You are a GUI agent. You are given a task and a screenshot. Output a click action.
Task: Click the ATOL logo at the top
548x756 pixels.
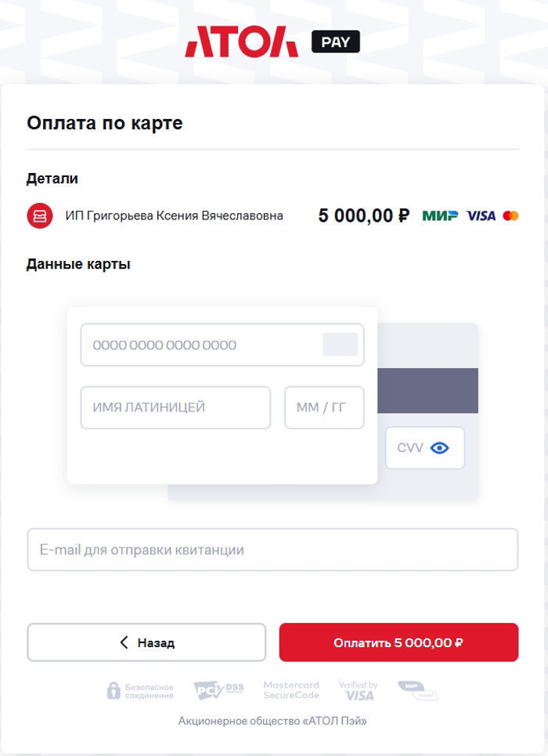click(x=241, y=42)
